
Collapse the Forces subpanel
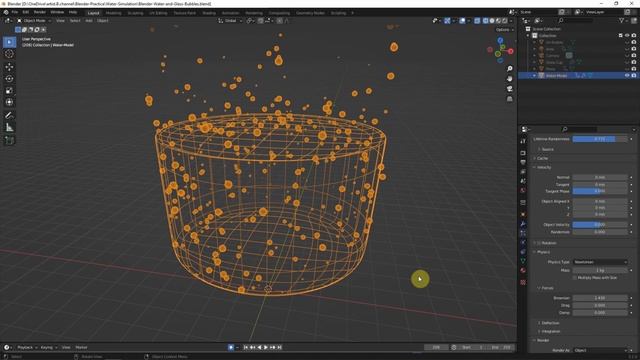pyautogui.click(x=546, y=288)
